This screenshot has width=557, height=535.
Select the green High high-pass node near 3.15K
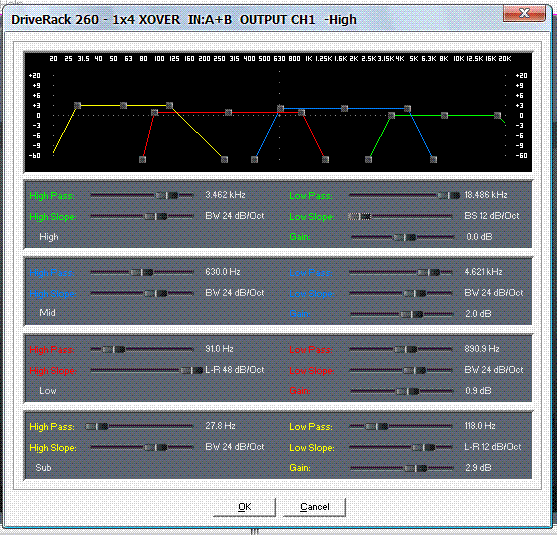[391, 115]
